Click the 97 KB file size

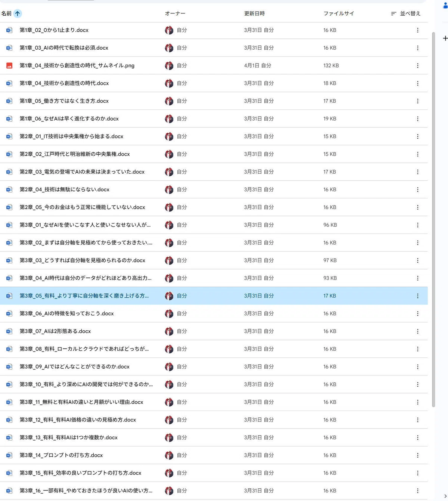[x=330, y=260]
